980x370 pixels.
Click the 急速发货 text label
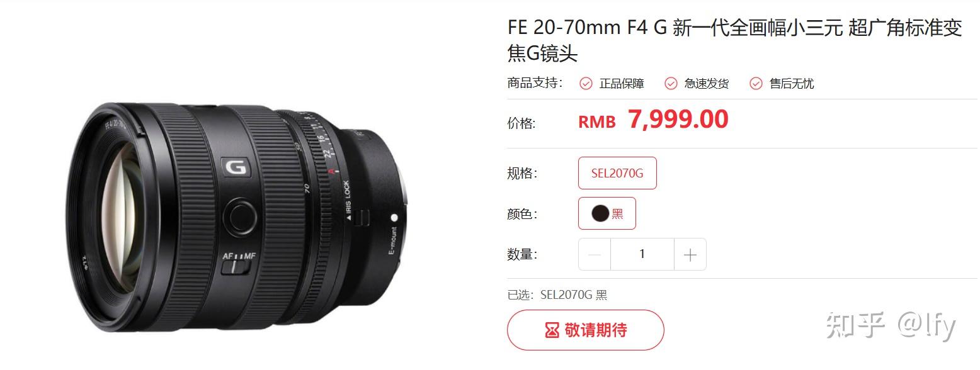point(707,84)
